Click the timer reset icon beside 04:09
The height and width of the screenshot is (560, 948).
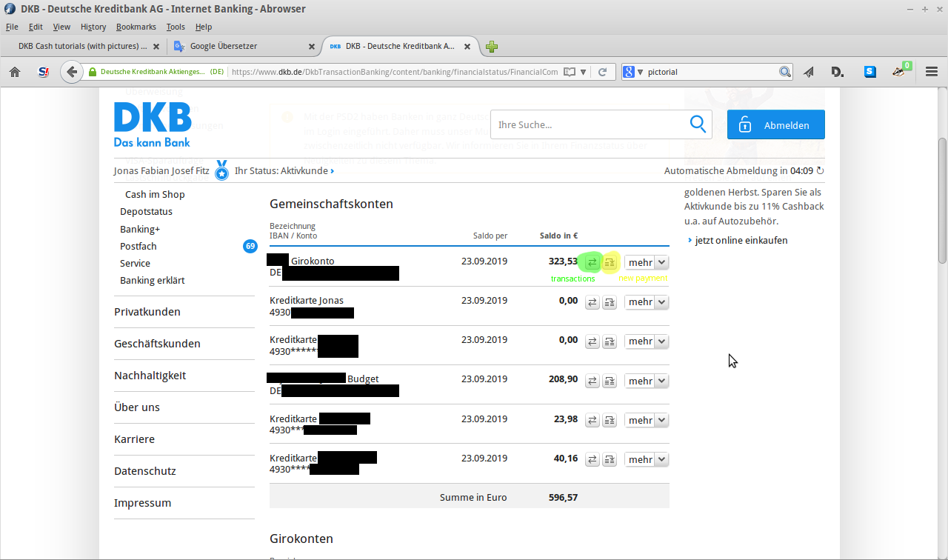pos(820,171)
